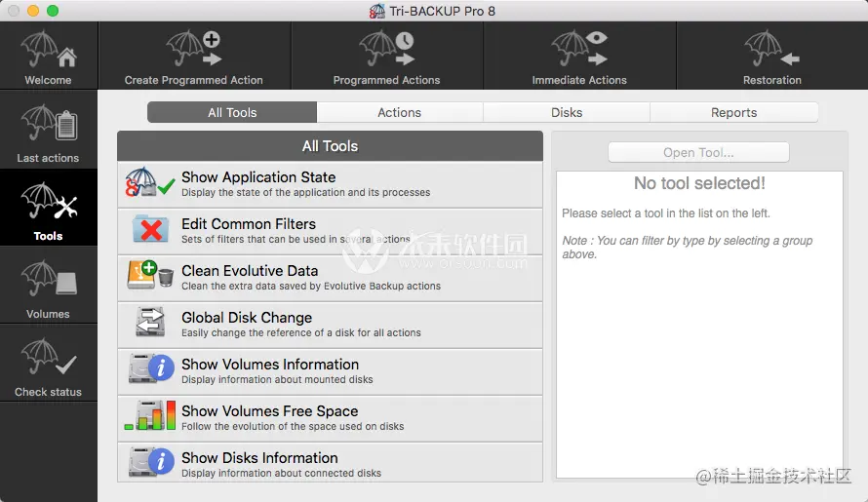Click the Show Volumes Information disk icon
Viewport: 868px width, 502px height.
point(151,368)
